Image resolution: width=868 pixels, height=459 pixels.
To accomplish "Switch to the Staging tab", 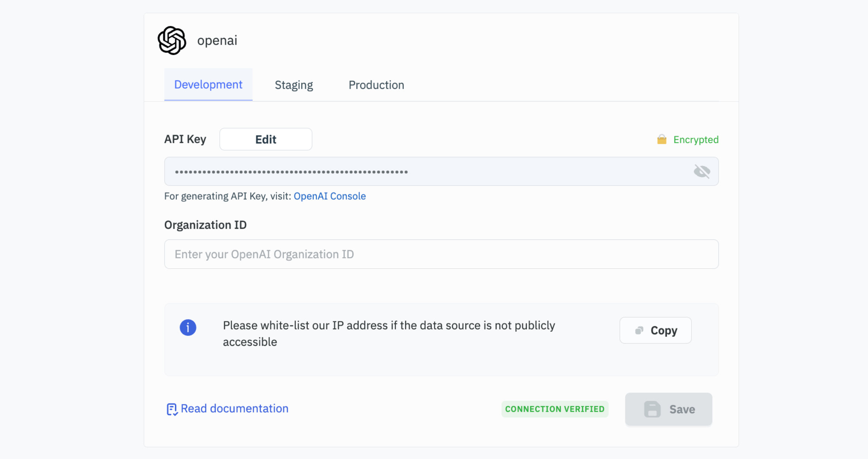I will click(x=294, y=84).
